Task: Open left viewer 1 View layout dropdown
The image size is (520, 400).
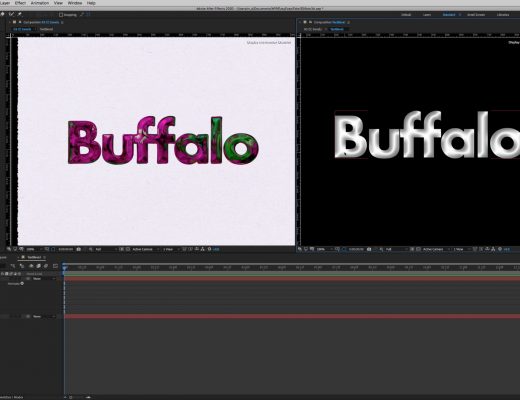Action: (170, 249)
